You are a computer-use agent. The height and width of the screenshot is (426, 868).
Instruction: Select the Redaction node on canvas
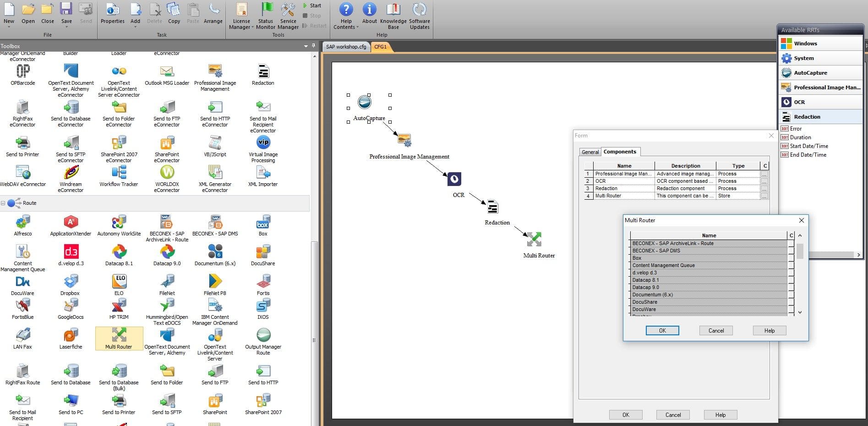click(492, 207)
